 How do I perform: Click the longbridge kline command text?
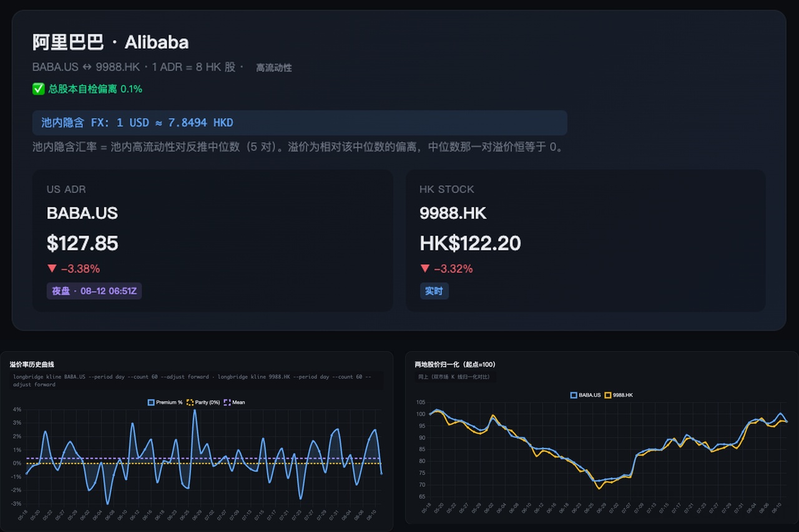pos(192,380)
